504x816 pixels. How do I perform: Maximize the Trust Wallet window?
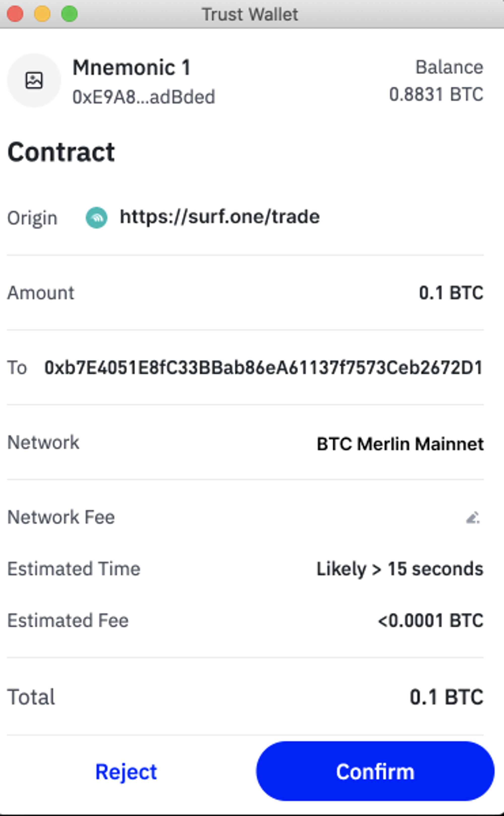[x=69, y=14]
